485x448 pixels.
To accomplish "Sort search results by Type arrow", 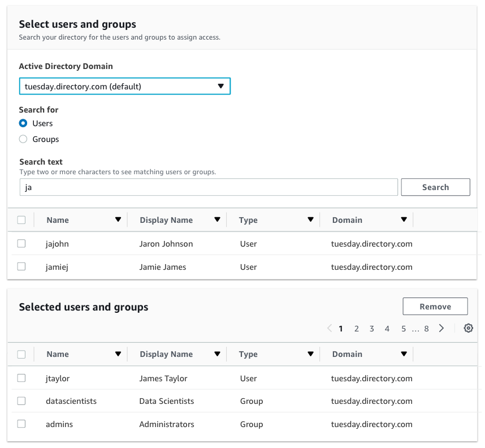I will pos(310,220).
